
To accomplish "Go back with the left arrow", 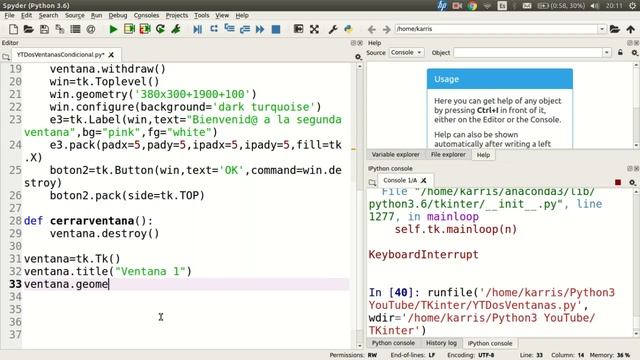I will click(371, 29).
